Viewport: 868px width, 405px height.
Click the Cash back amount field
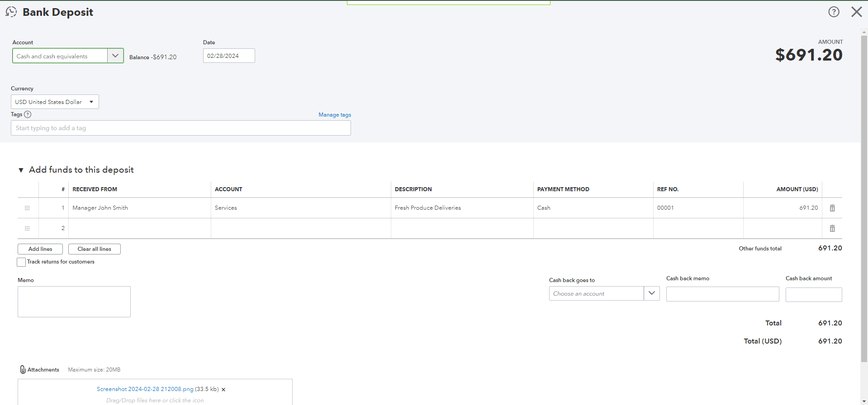(x=814, y=295)
